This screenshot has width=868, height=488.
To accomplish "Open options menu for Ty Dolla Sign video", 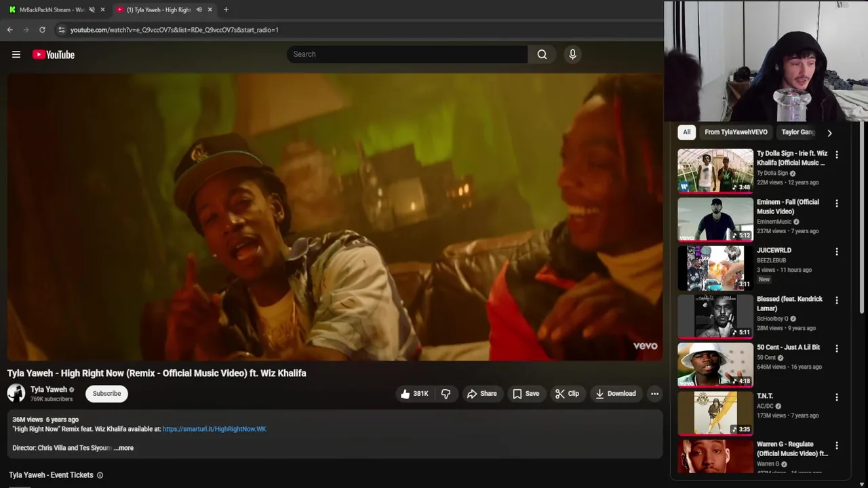I will (837, 155).
